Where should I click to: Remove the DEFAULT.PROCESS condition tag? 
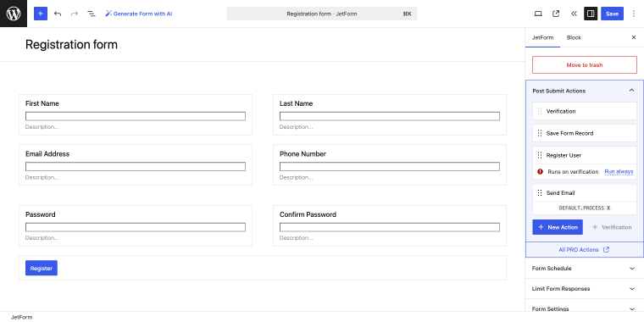[608, 208]
